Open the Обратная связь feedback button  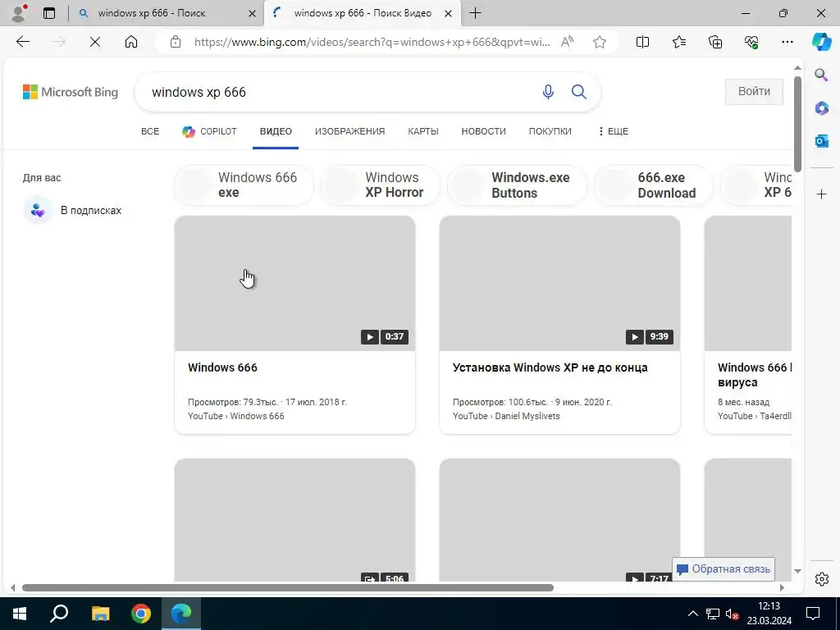[724, 569]
